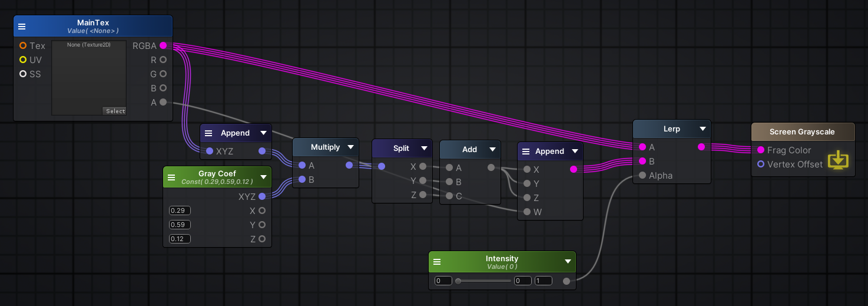
Task: Select the Multiply node title
Action: click(326, 147)
